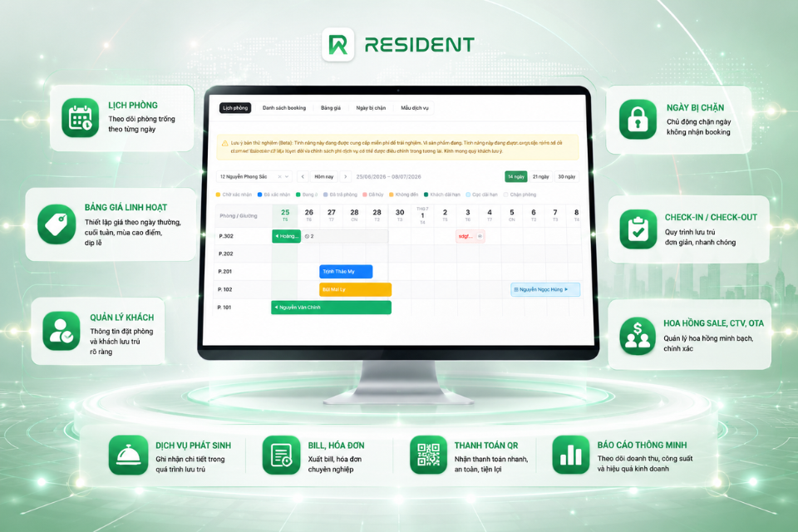Click the day 30 column header
The image size is (798, 532).
point(400,214)
